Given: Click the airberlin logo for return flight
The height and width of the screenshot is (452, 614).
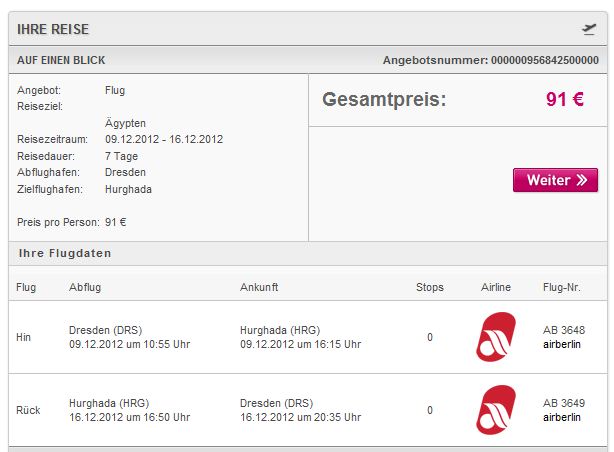Looking at the screenshot, I should click(x=496, y=410).
